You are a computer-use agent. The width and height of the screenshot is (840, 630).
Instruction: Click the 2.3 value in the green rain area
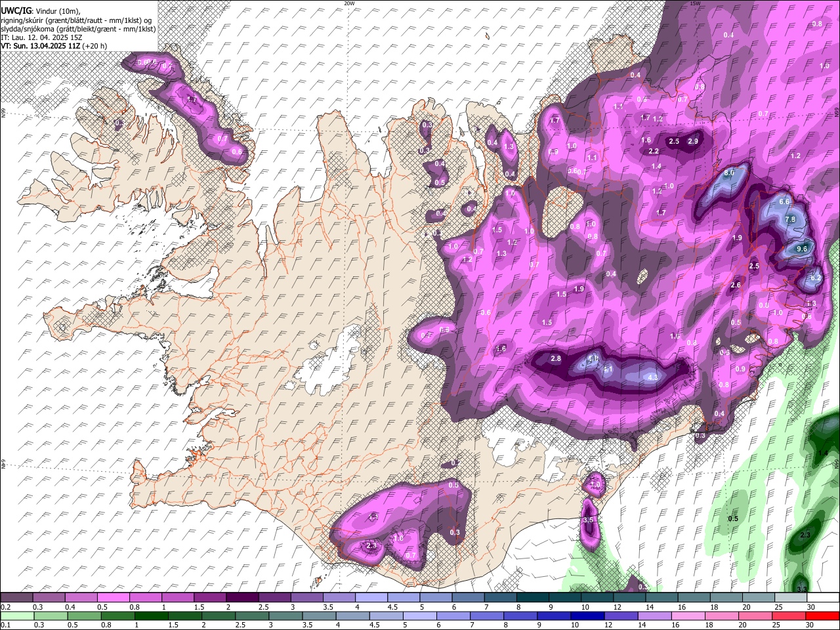click(x=805, y=536)
